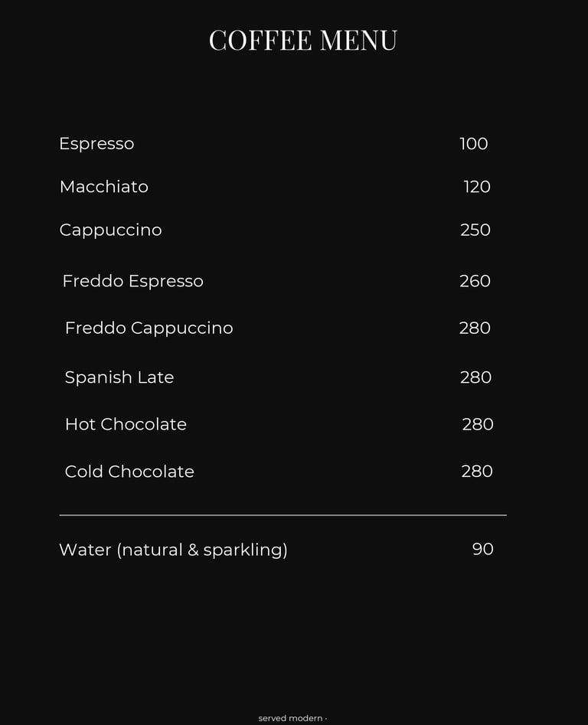This screenshot has height=725, width=588.
Task: Click the 260 price for Freddo Espresso
Action: (475, 281)
